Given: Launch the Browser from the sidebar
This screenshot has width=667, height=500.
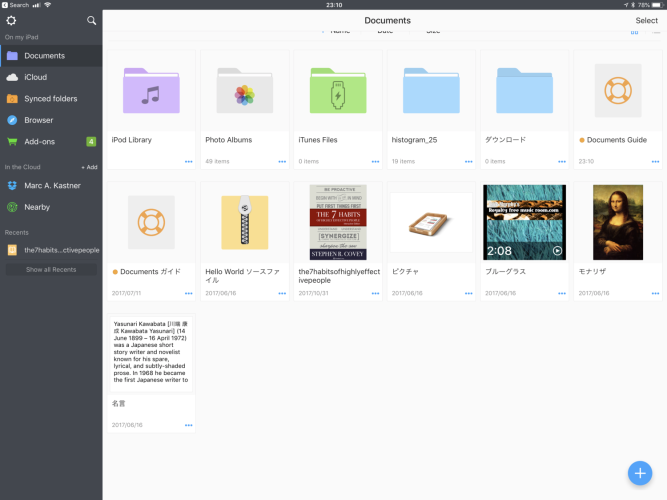Looking at the screenshot, I should click(x=39, y=120).
